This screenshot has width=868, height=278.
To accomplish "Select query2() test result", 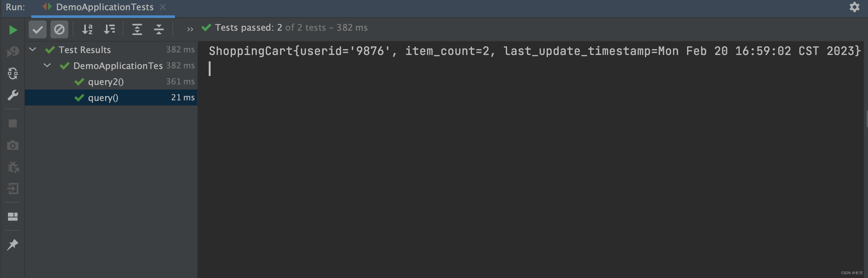I will pyautogui.click(x=106, y=82).
